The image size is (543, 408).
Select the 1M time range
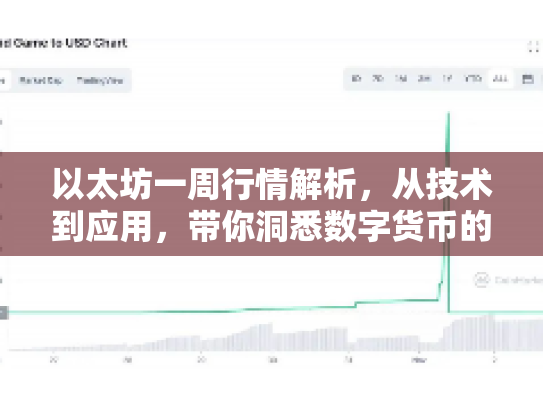(x=401, y=79)
